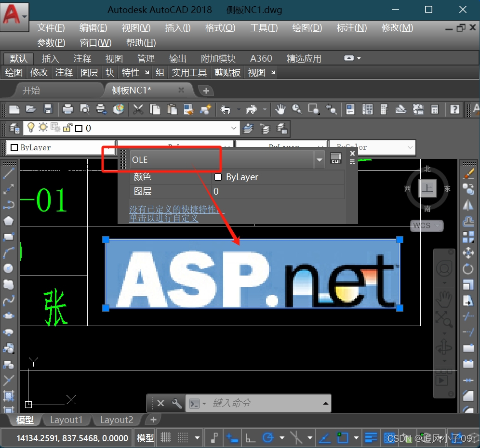
Task: Click the Cut scissors icon
Action: 138,109
